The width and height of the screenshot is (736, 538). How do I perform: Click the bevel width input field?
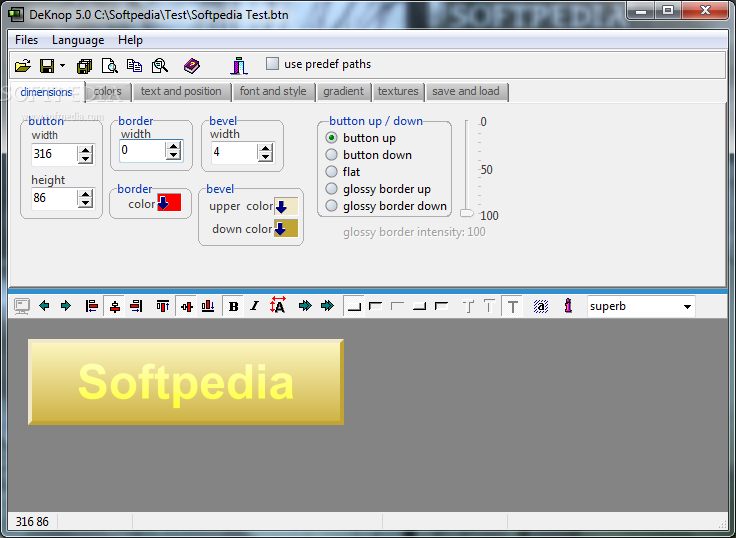pos(234,152)
